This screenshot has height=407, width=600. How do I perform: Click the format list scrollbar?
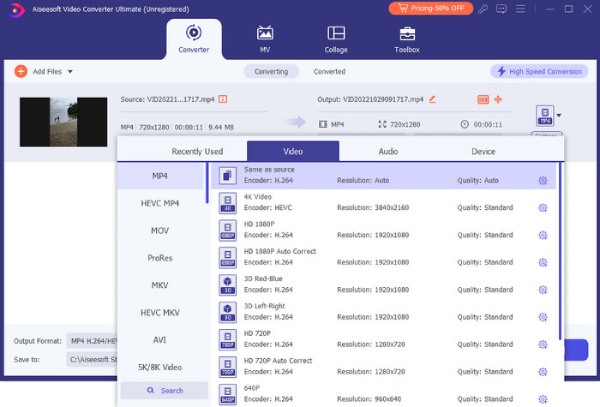207,183
